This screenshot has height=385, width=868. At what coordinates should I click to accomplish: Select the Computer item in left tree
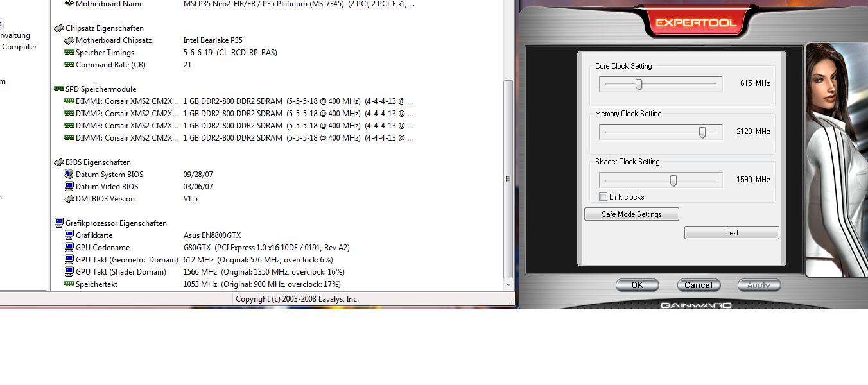(x=19, y=47)
